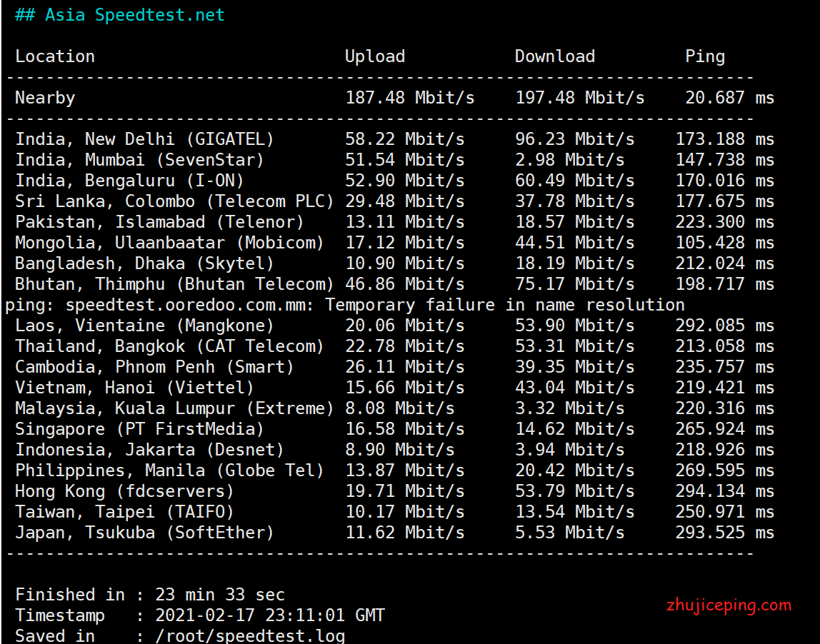Click New Delhi download 96.23 Mbit/s
Viewport: 820px width, 644px height.
pyautogui.click(x=575, y=139)
